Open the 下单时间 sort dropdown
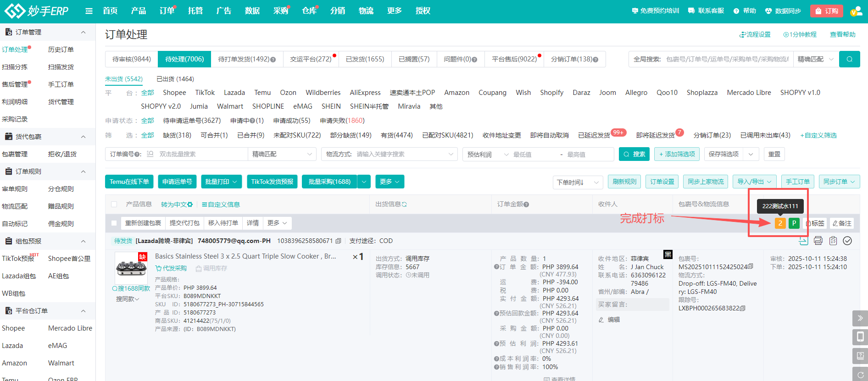 [578, 182]
